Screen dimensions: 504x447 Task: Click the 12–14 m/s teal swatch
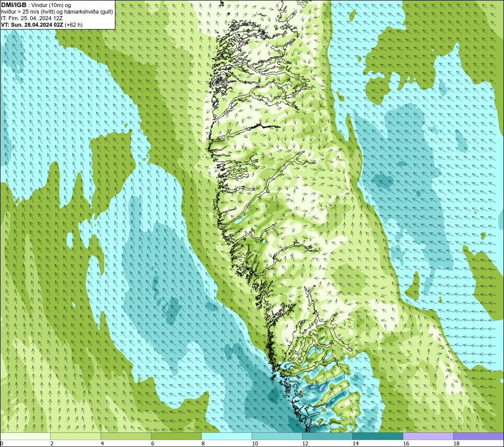click(x=328, y=436)
